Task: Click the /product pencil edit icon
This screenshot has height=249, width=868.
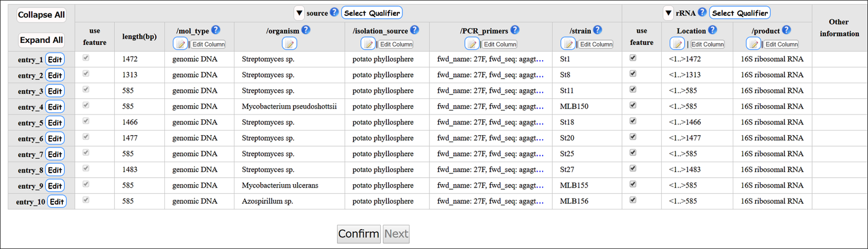Action: click(754, 44)
